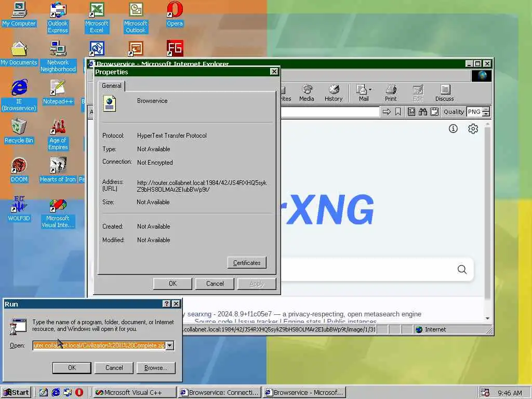The width and height of the screenshot is (532, 399).
Task: Click the Go arrow beside the address bar
Action: tap(387, 112)
